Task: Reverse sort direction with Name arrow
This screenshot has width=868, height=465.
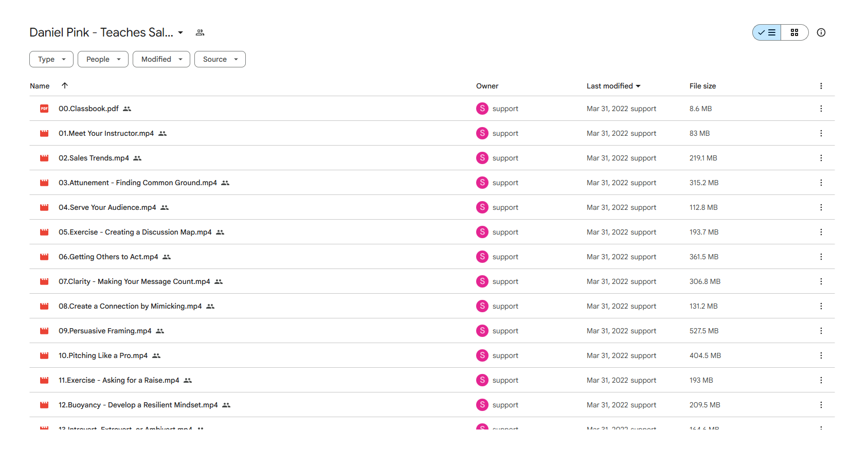Action: point(65,85)
